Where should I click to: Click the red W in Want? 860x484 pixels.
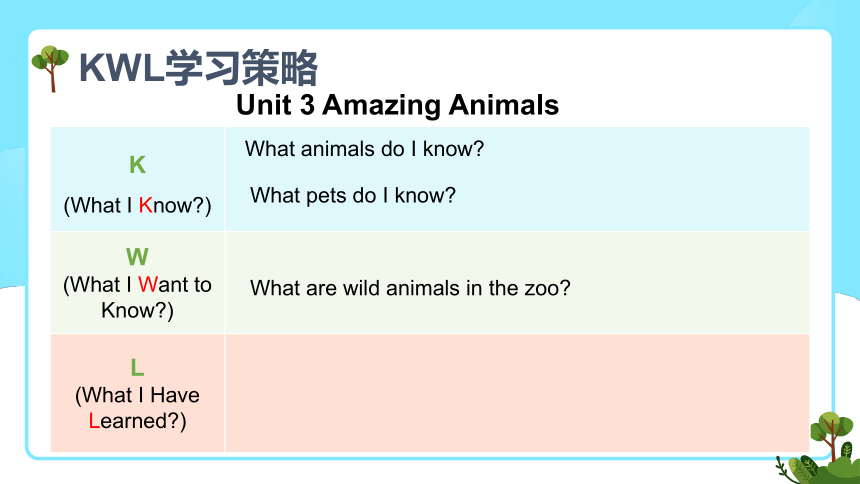tap(148, 285)
